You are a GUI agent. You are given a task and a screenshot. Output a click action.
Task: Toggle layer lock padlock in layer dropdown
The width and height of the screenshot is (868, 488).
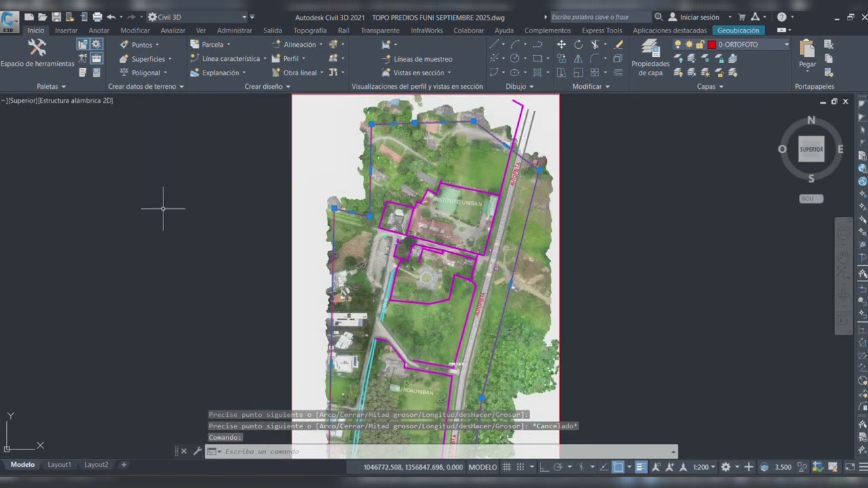tap(700, 45)
